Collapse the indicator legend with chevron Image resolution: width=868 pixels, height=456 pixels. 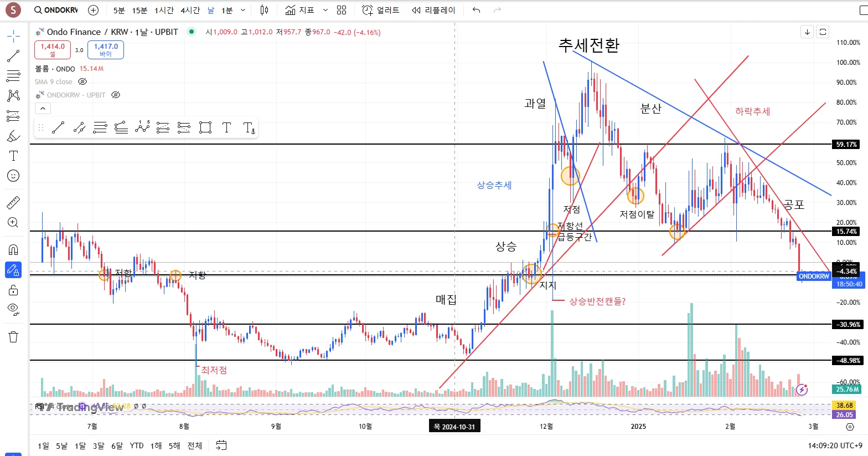click(x=43, y=109)
